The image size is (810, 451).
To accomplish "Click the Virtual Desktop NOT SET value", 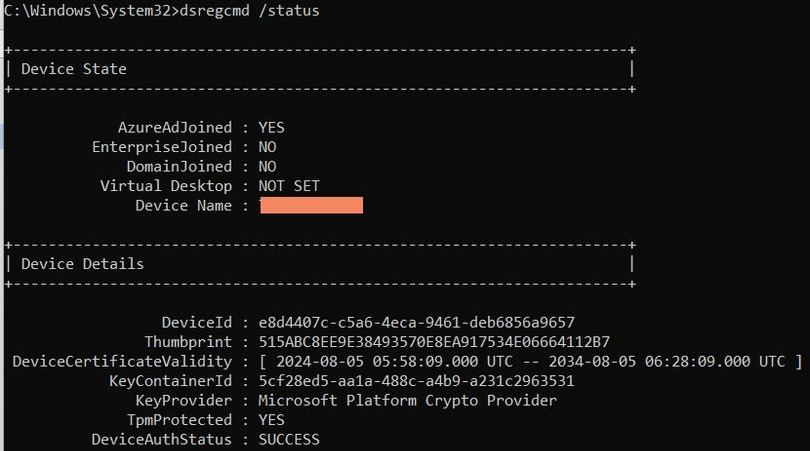I will pyautogui.click(x=289, y=186).
